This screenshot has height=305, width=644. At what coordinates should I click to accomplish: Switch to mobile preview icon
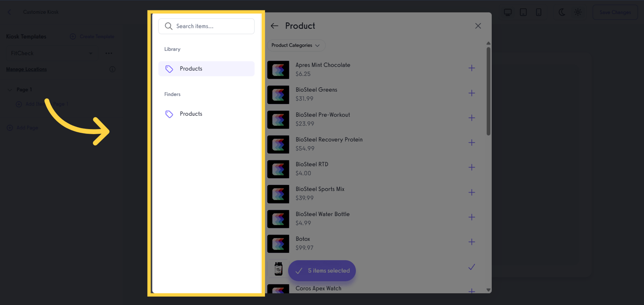(x=538, y=12)
